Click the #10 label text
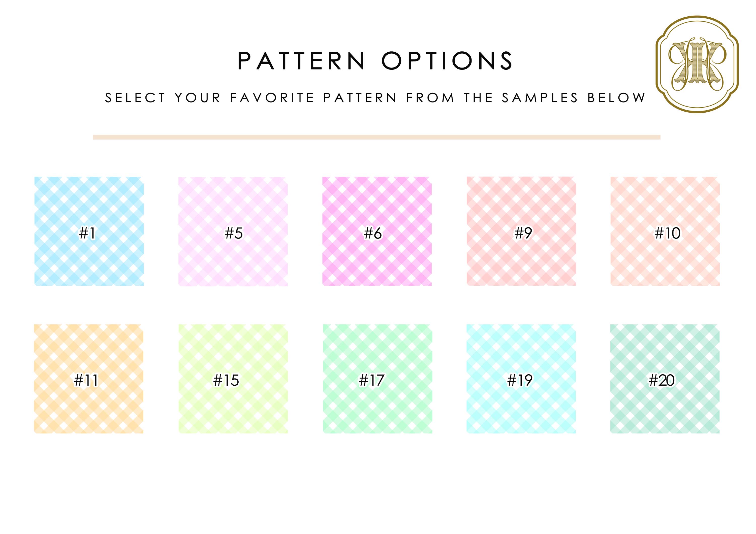This screenshot has height=534, width=756. [x=668, y=233]
